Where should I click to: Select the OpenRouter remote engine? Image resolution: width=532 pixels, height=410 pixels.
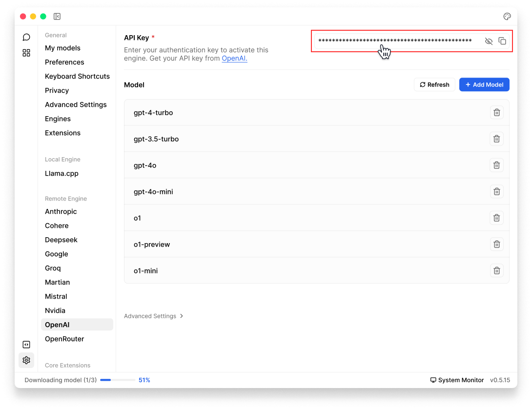tap(64, 339)
